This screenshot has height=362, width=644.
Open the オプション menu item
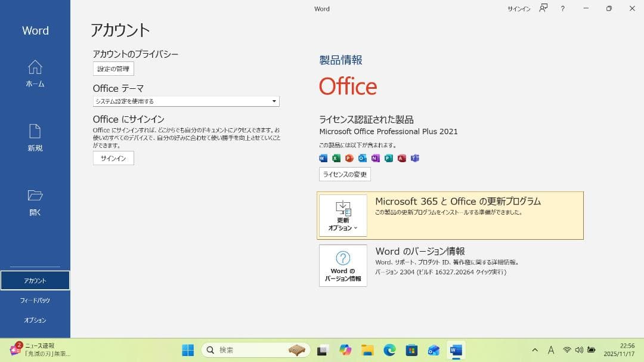point(35,320)
